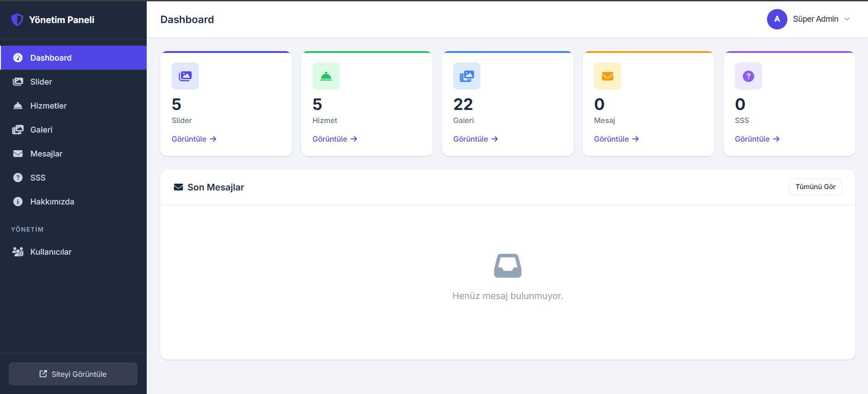Open the Süper Admin user menu label

(x=815, y=19)
